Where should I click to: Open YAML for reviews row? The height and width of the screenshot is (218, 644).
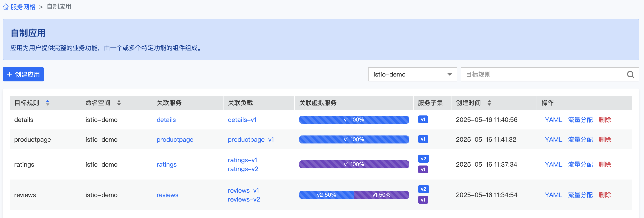pos(554,195)
